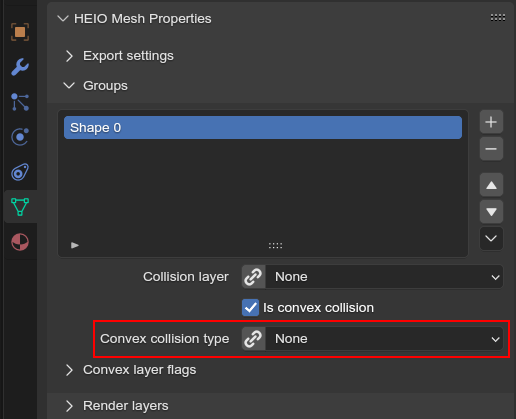Open the Object Data mesh tab
Viewport: 516px width, 419px height.
[x=20, y=207]
